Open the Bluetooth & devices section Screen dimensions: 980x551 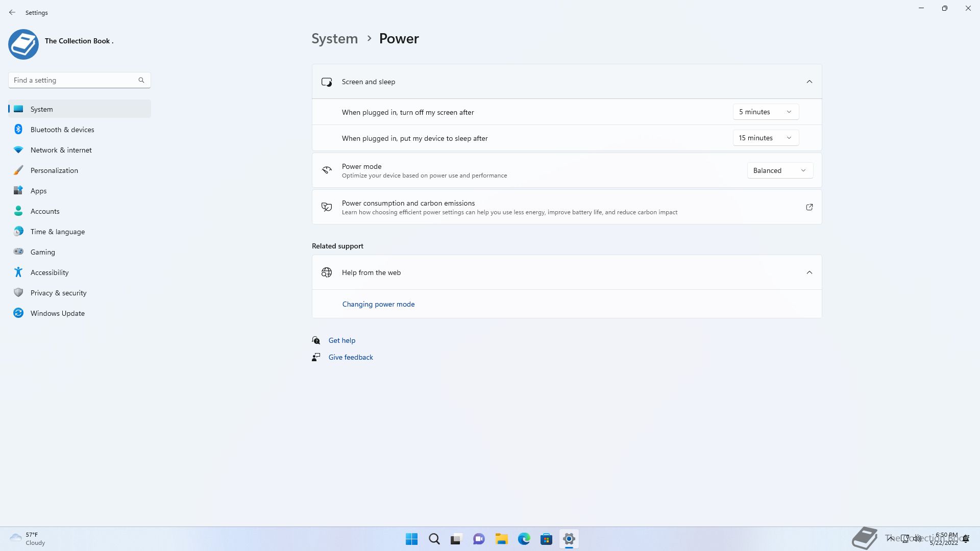(62, 130)
